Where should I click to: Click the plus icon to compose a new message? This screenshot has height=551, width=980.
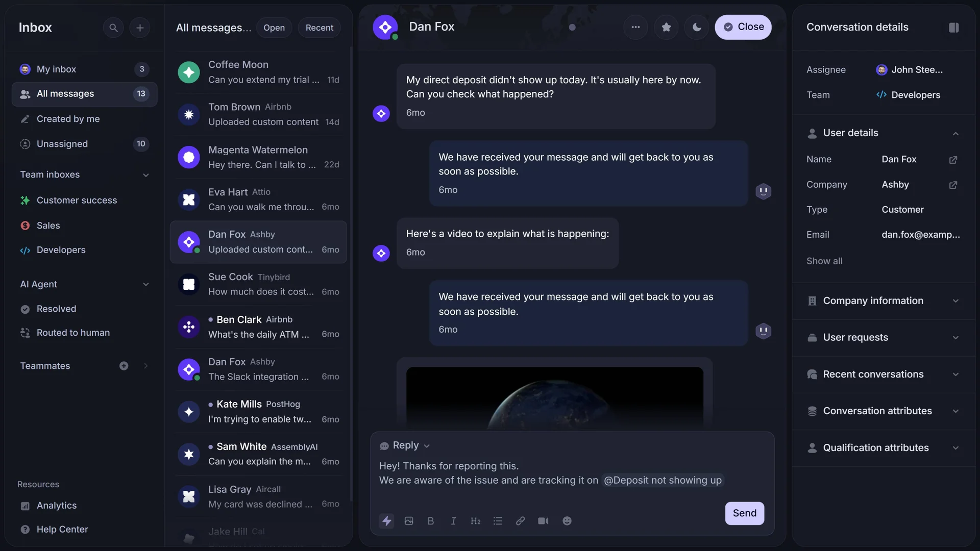(140, 28)
